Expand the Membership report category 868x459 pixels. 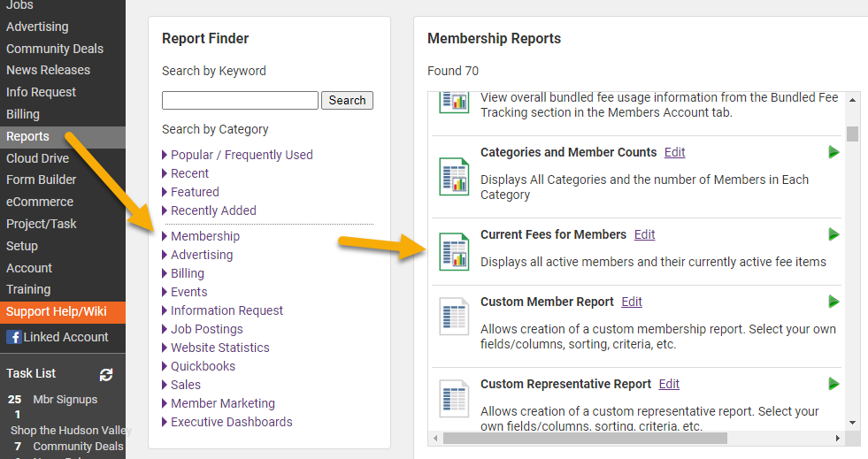(x=204, y=236)
